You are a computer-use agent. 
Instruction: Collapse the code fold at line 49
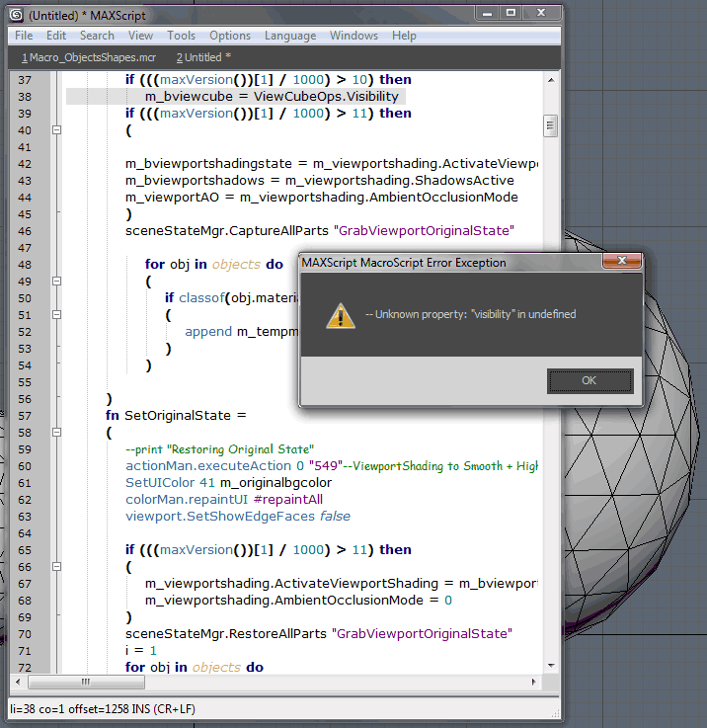point(56,281)
